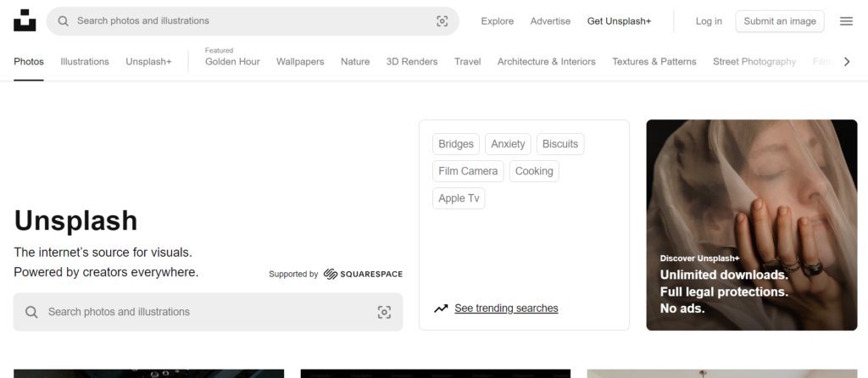The image size is (868, 378).
Task: Click the Unsplash logo icon
Action: tap(25, 20)
